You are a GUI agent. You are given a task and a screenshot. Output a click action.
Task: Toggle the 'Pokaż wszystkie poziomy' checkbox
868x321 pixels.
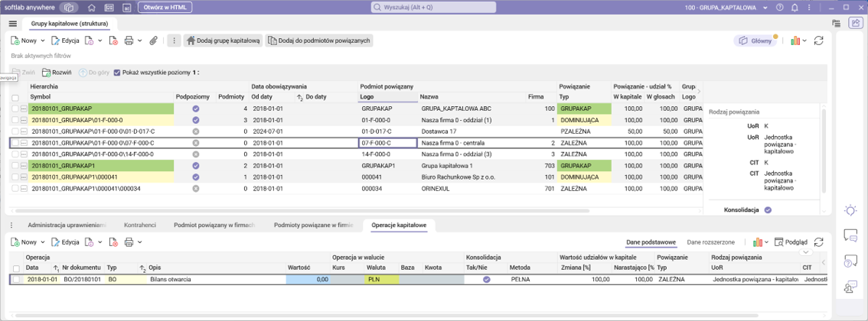pyautogui.click(x=117, y=73)
